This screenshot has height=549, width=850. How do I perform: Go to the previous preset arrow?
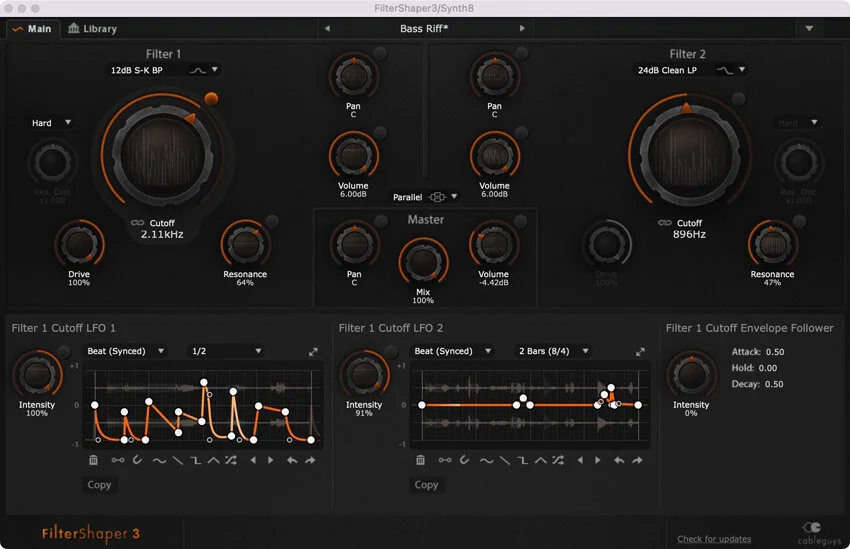click(x=327, y=28)
